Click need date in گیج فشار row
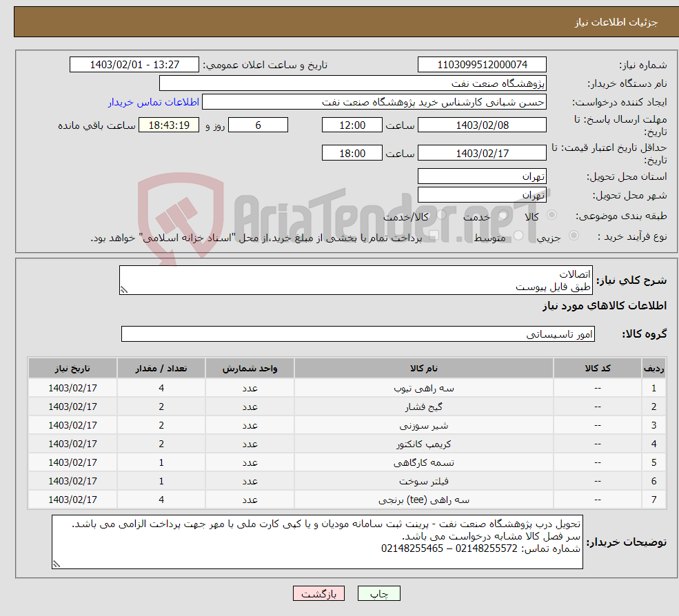This screenshot has width=679, height=616. [73, 407]
